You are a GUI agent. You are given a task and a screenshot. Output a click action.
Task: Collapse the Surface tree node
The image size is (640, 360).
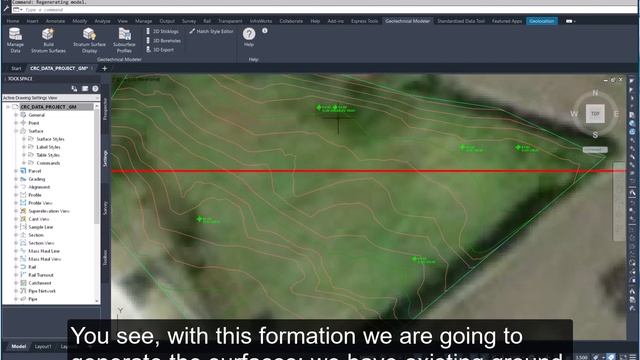click(x=16, y=131)
